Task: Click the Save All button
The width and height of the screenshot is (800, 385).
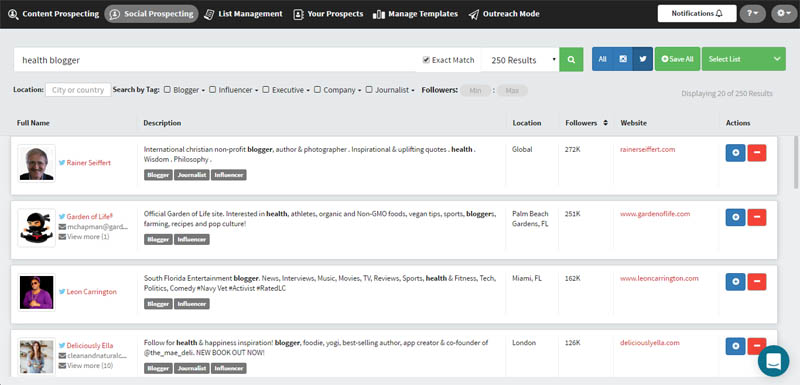Action: coord(677,59)
